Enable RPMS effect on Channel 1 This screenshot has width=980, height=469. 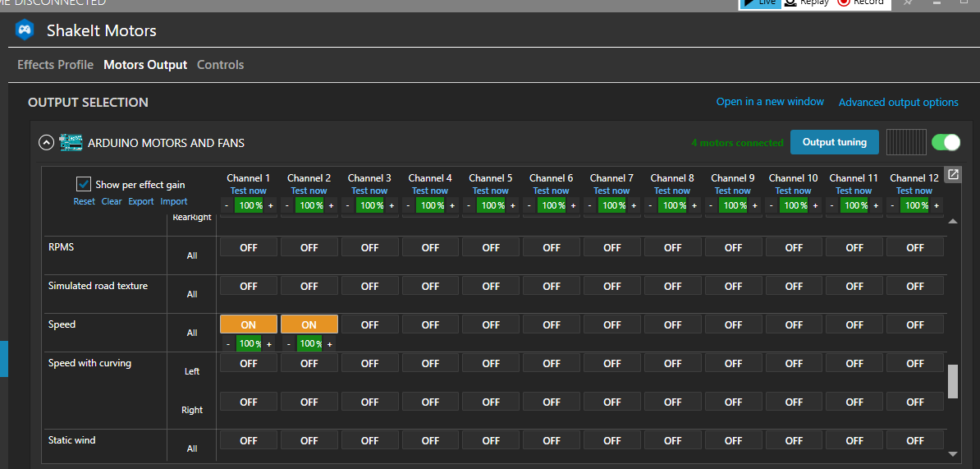click(x=249, y=247)
